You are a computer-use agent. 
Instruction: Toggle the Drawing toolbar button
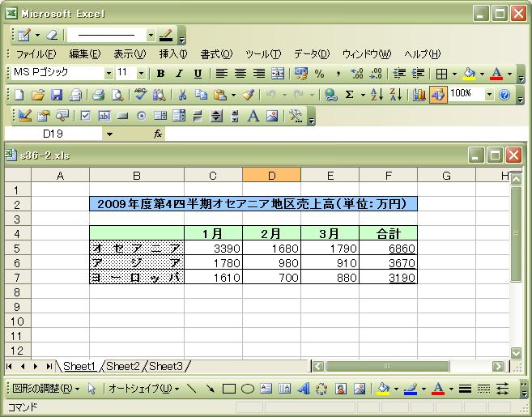(438, 95)
